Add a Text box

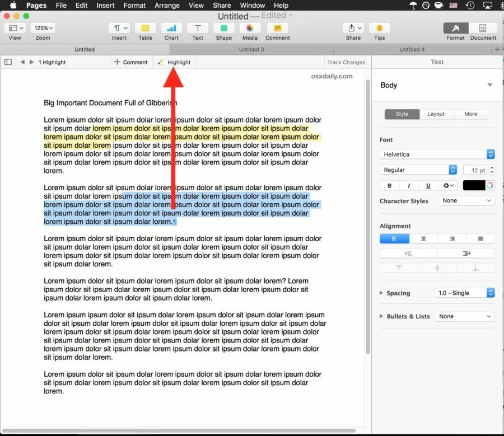198,29
